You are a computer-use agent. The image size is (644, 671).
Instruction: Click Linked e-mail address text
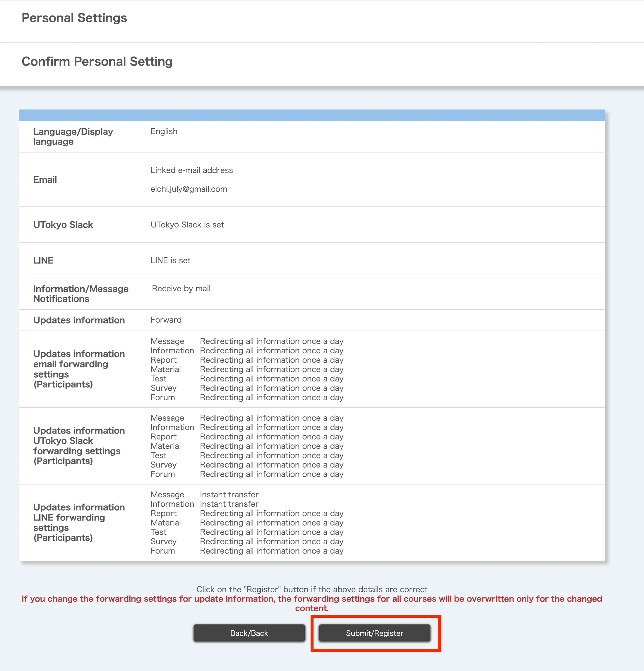[x=191, y=170]
